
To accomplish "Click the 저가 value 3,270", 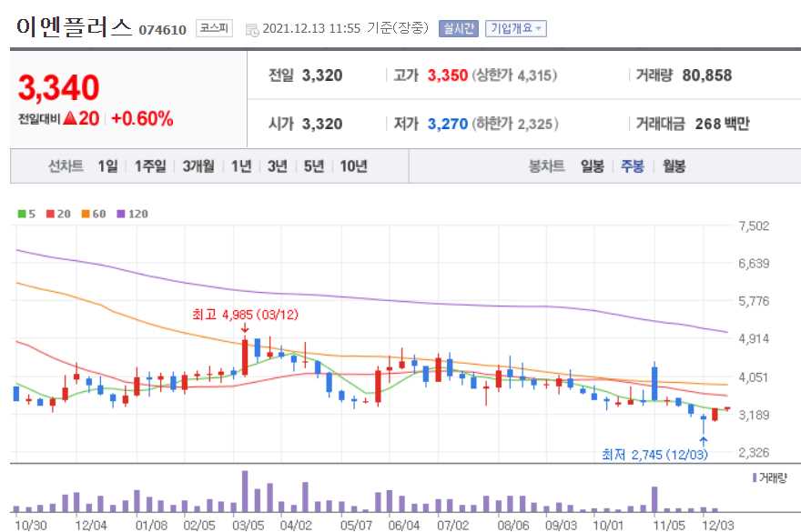I will (448, 124).
